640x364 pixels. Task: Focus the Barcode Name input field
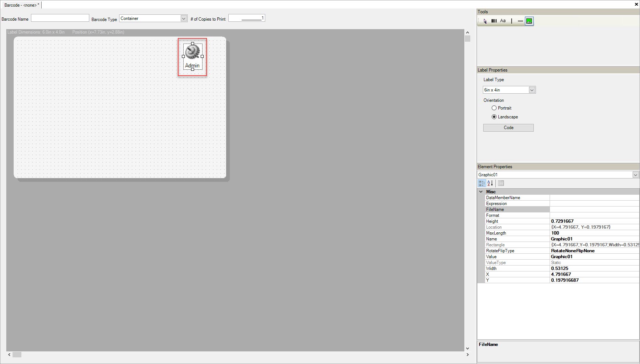click(60, 18)
